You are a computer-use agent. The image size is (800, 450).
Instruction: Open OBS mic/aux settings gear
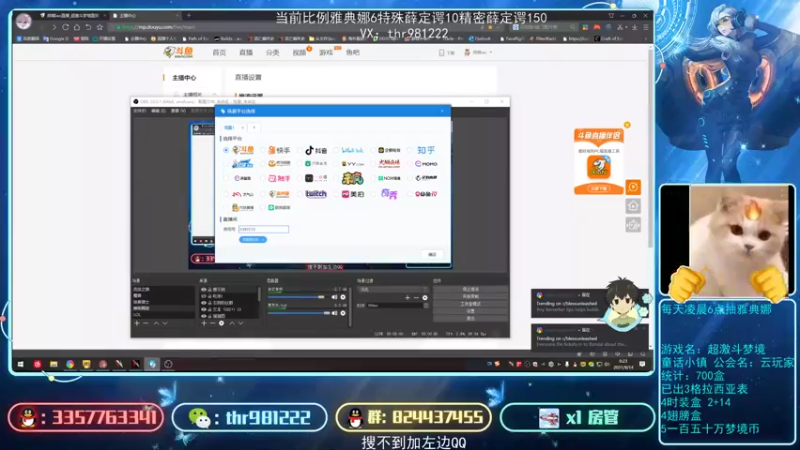tap(343, 313)
